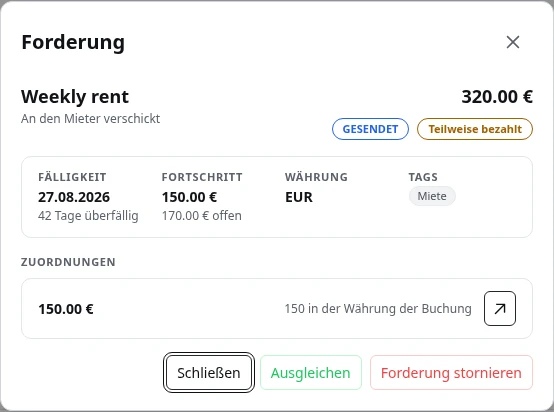Click the Ausgleichen button
This screenshot has height=412, width=554.
click(311, 372)
